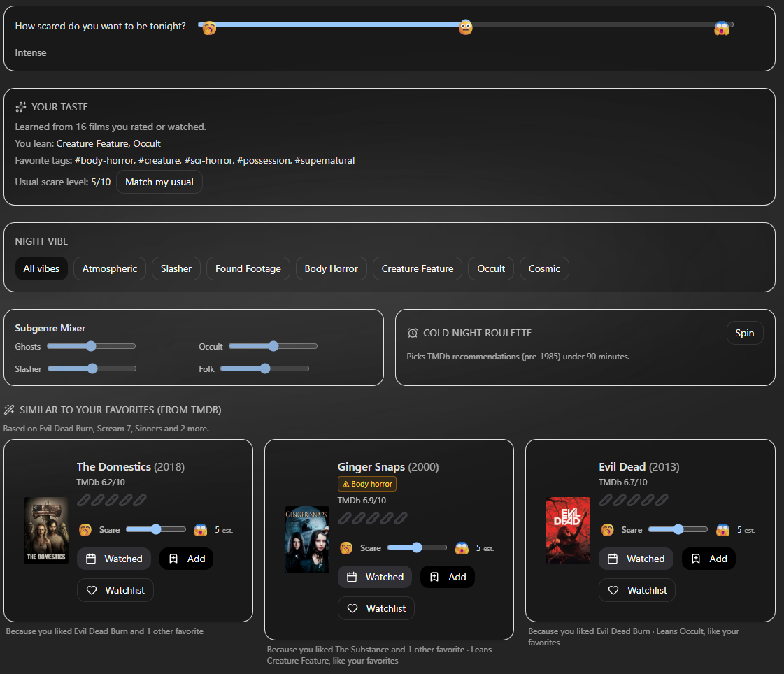Screen dimensions: 784x674
Task: Click the Match my usual button
Action: point(159,182)
